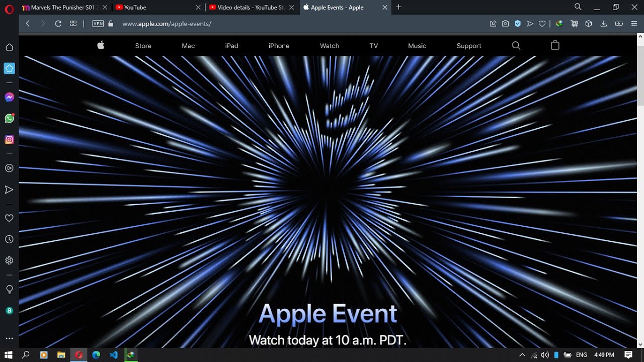The image size is (644, 362).
Task: Open the Windows Start menu
Action: [9, 355]
